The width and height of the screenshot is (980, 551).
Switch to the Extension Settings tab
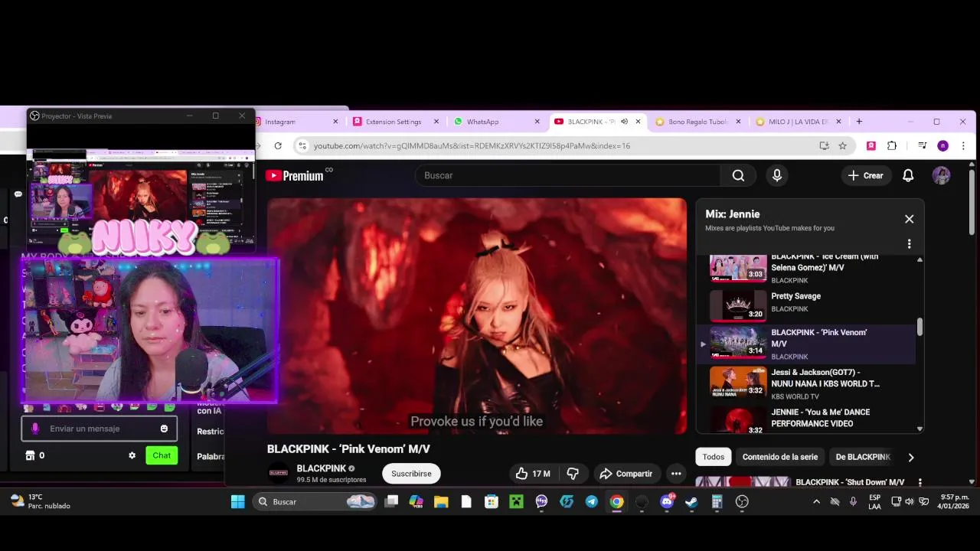point(396,122)
